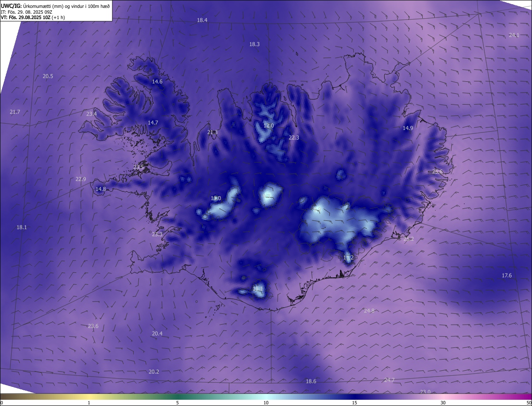Click the 23.5 value on the map
The width and height of the screenshot is (532, 406).
(x=138, y=167)
